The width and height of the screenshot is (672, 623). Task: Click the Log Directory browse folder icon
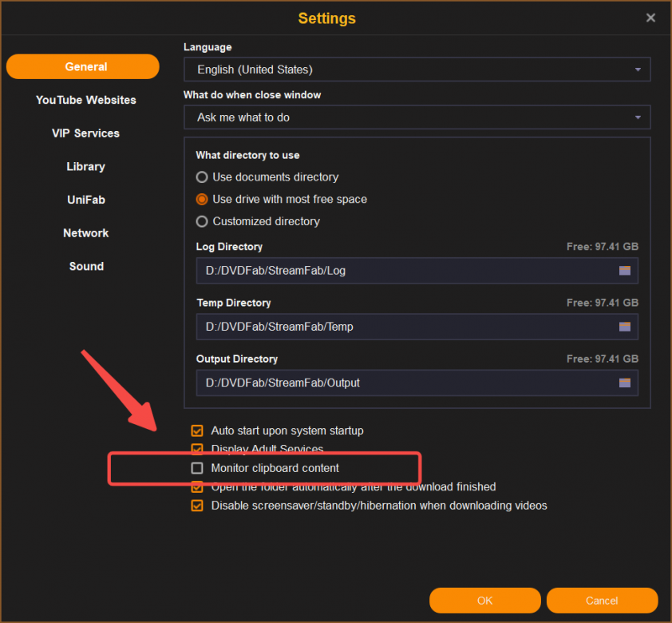624,271
